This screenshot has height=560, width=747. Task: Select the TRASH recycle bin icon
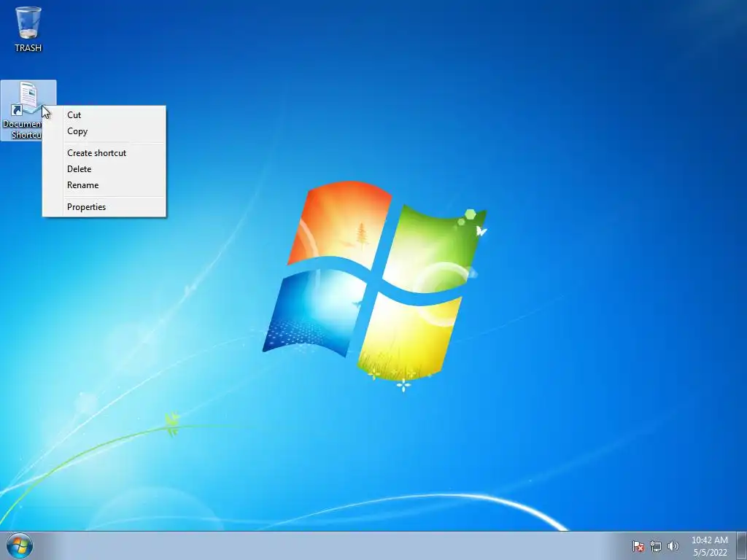point(28,29)
